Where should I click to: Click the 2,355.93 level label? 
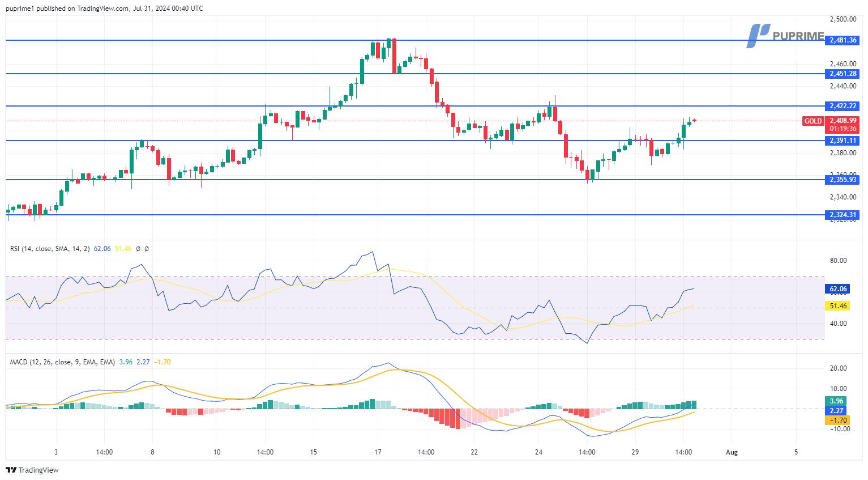pyautogui.click(x=843, y=180)
